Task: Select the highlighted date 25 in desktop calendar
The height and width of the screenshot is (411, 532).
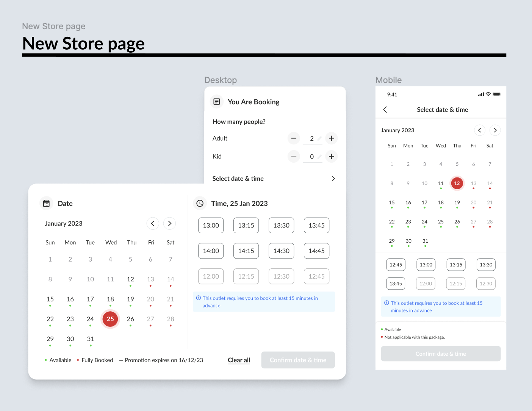Action: click(x=110, y=319)
